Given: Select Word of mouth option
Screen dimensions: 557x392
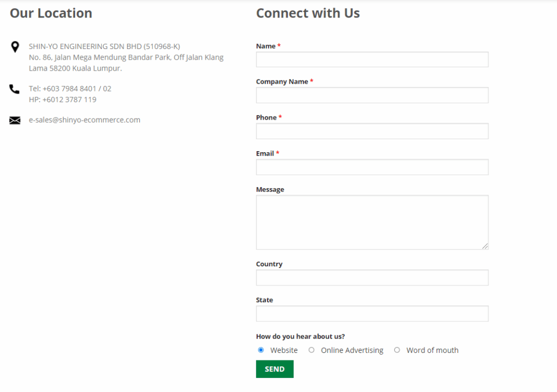Looking at the screenshot, I should (x=397, y=350).
